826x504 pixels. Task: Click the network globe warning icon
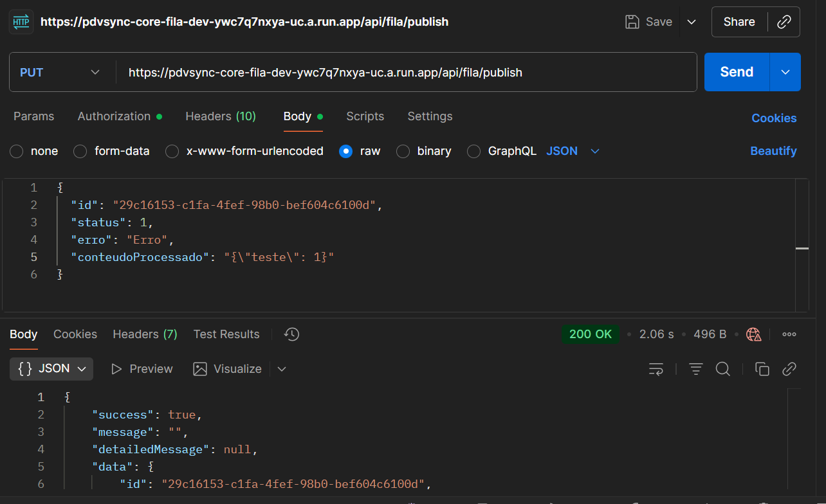tap(753, 334)
